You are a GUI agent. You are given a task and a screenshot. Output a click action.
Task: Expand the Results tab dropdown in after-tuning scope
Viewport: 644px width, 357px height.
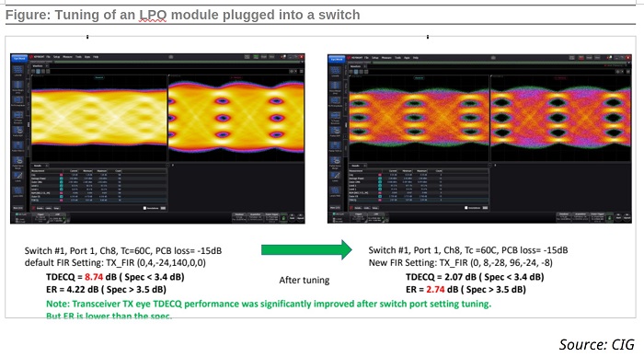click(364, 166)
